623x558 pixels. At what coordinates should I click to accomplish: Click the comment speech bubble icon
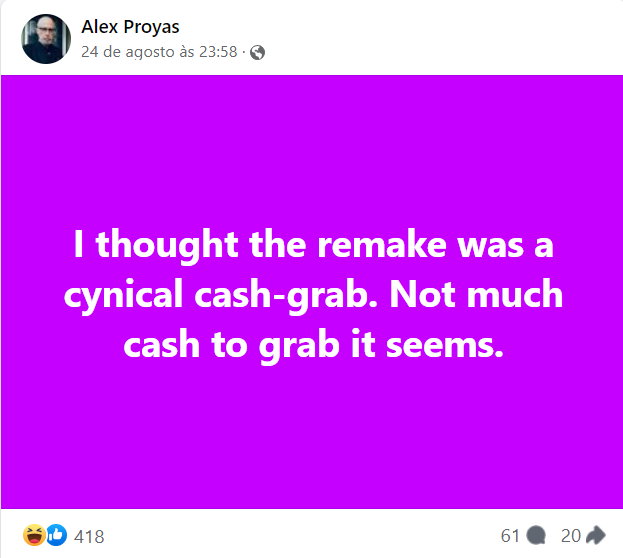point(536,535)
